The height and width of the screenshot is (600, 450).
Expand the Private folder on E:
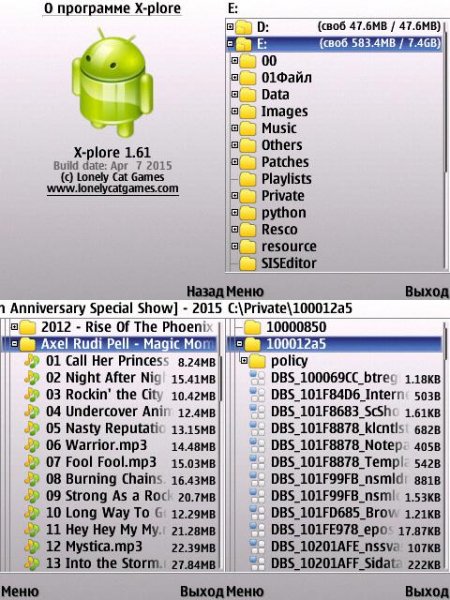click(x=235, y=195)
